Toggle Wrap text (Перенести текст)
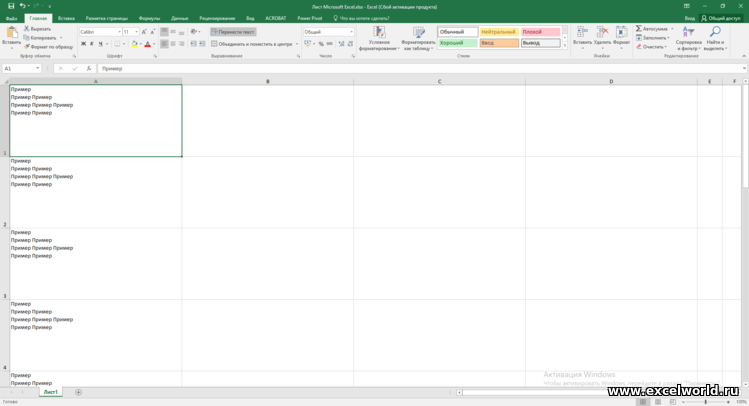Viewport: 749px width, 406px height. click(x=233, y=32)
